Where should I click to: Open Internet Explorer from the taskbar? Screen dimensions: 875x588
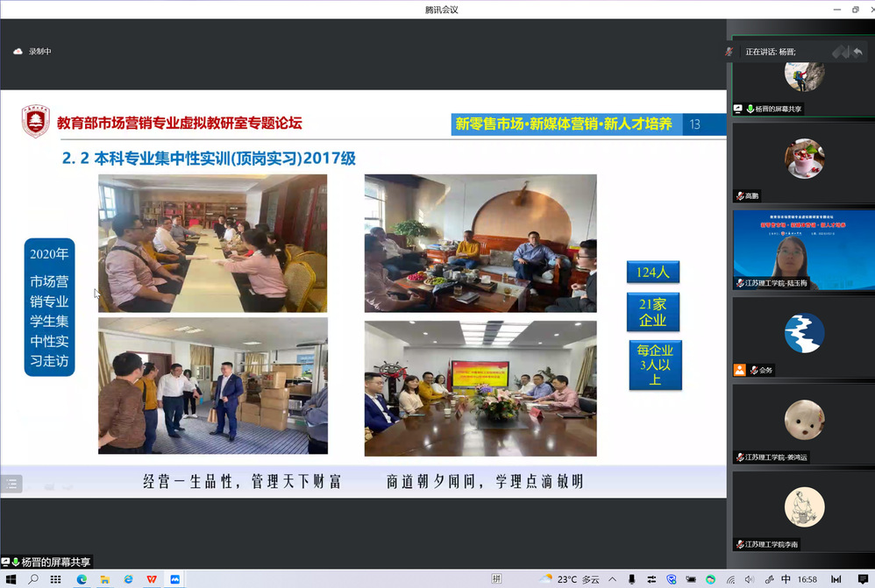pos(128,579)
